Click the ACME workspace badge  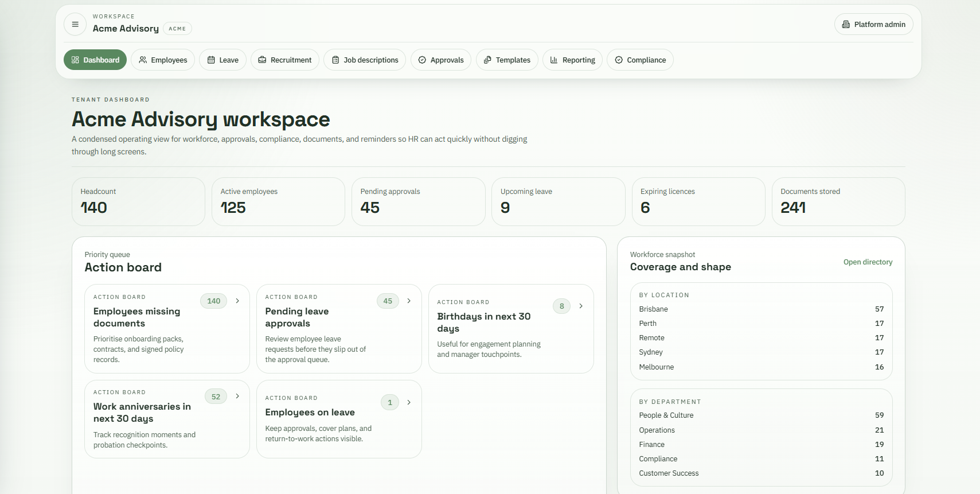pyautogui.click(x=177, y=29)
